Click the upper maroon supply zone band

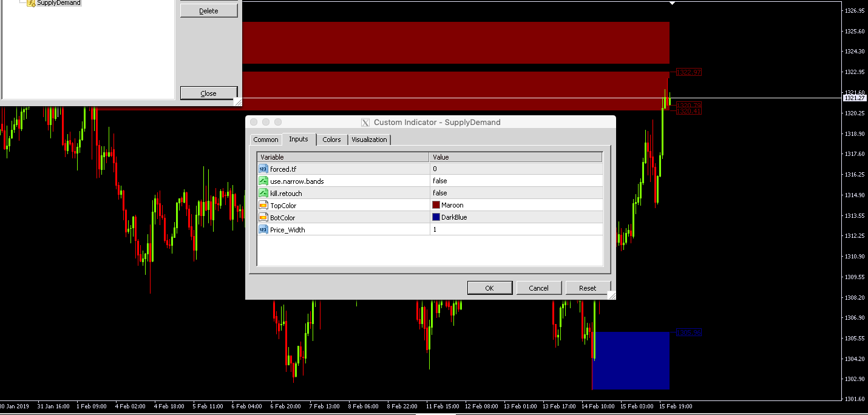tap(456, 42)
